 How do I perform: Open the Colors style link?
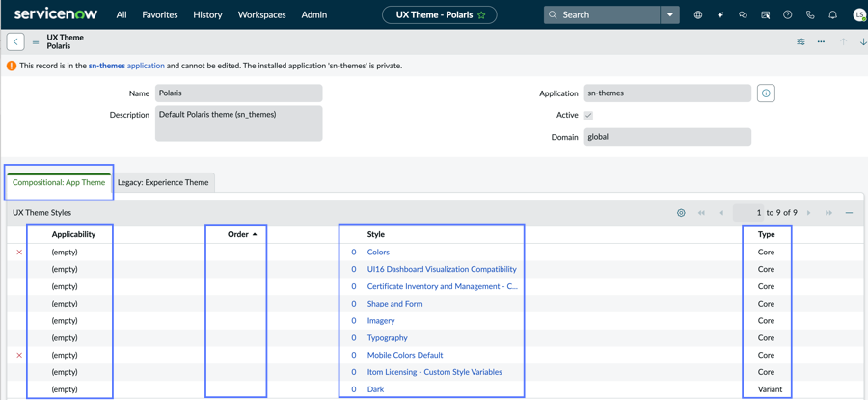[378, 252]
